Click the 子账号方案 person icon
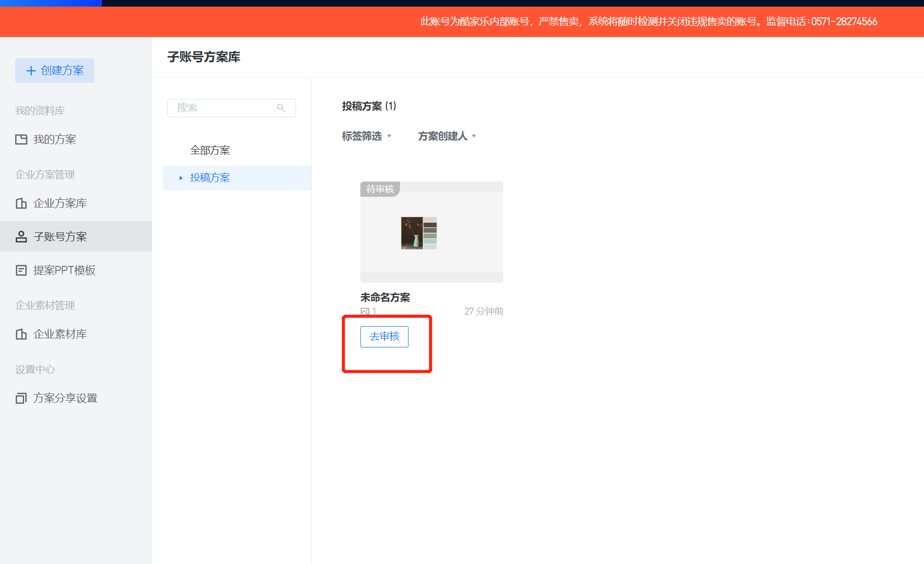Image resolution: width=924 pixels, height=564 pixels. point(21,237)
